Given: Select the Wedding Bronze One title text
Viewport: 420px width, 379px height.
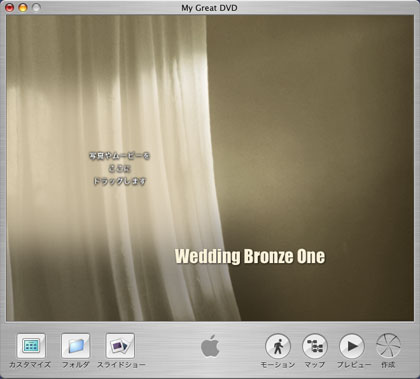Looking at the screenshot, I should (250, 256).
